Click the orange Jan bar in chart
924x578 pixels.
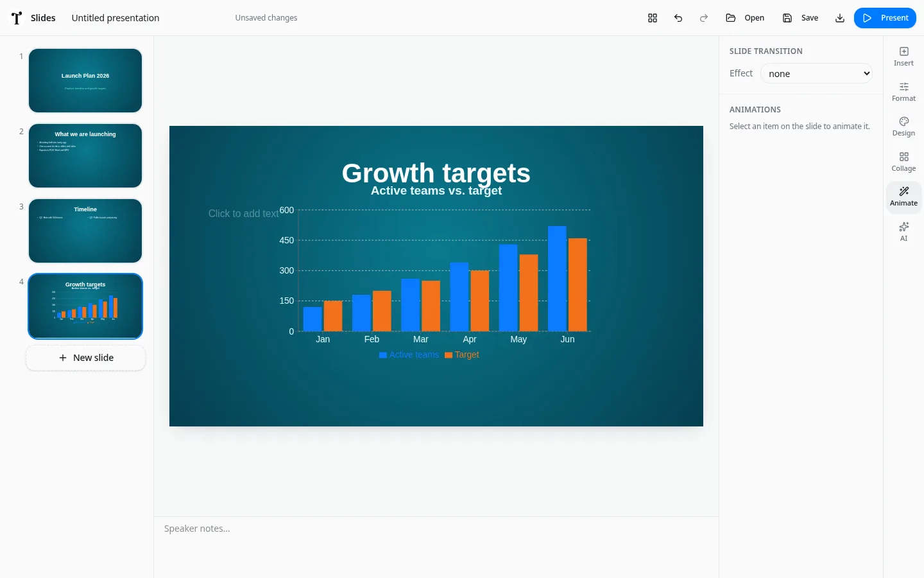[333, 316]
